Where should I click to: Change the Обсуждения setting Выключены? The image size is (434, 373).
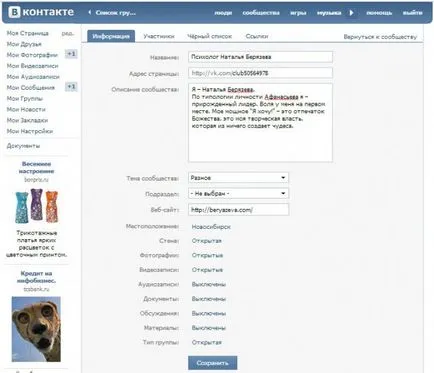[209, 313]
